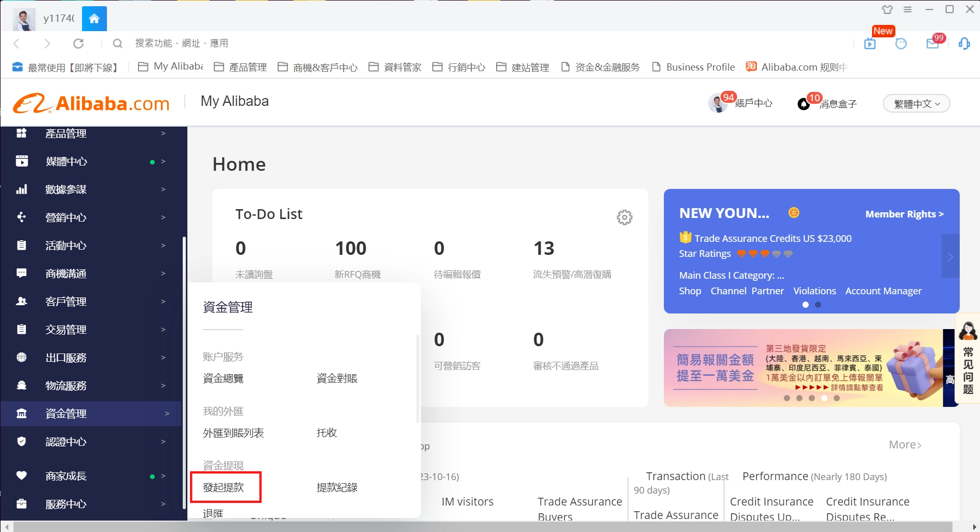Click the 客戶管理 people icon

[21, 302]
